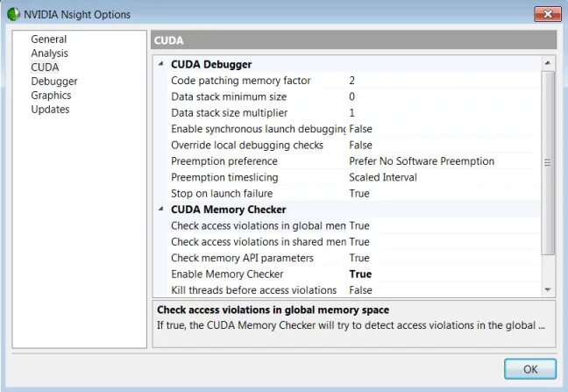Switch to the Graphics options
The image size is (568, 392).
pyautogui.click(x=51, y=96)
